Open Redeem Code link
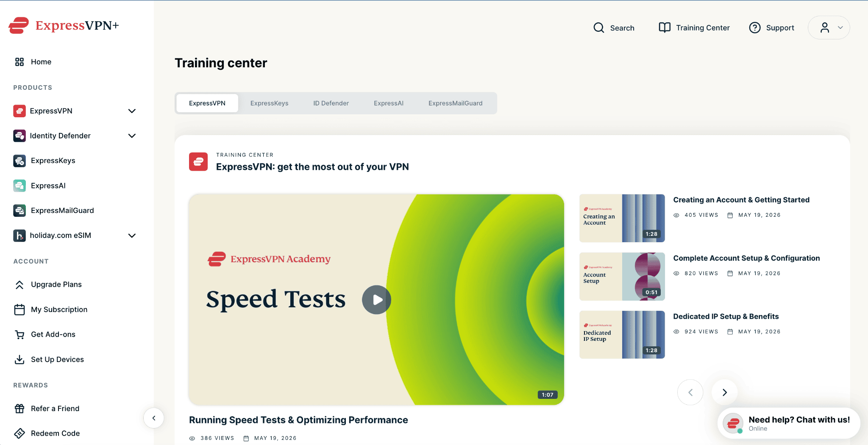The width and height of the screenshot is (868, 445). tap(55, 433)
